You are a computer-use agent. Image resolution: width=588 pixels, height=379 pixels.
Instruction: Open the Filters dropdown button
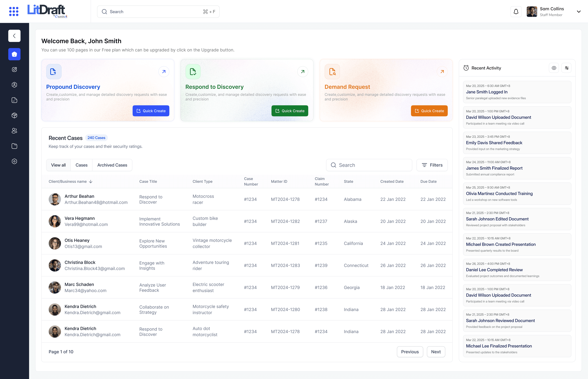(432, 165)
